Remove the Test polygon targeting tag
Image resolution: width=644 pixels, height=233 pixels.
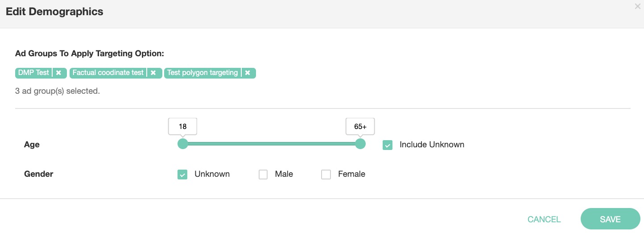pyautogui.click(x=248, y=73)
